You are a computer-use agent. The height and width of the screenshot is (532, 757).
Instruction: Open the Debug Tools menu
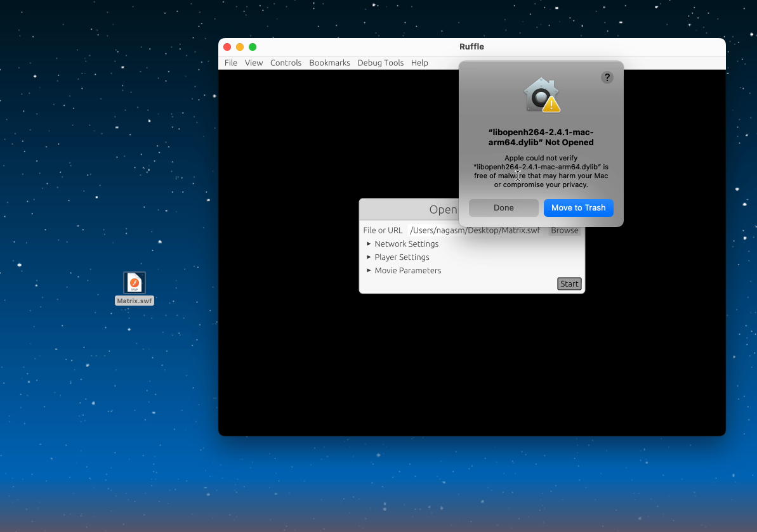[x=381, y=63]
